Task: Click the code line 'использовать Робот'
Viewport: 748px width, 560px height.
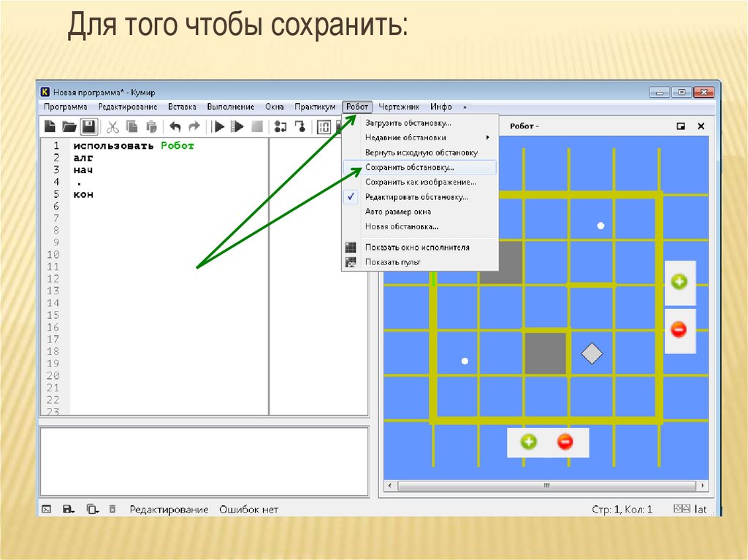Action: (134, 145)
